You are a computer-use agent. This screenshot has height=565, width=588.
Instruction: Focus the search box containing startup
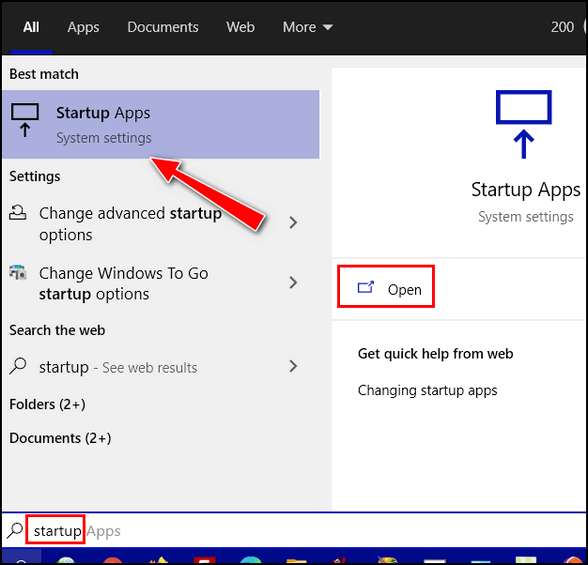294,531
